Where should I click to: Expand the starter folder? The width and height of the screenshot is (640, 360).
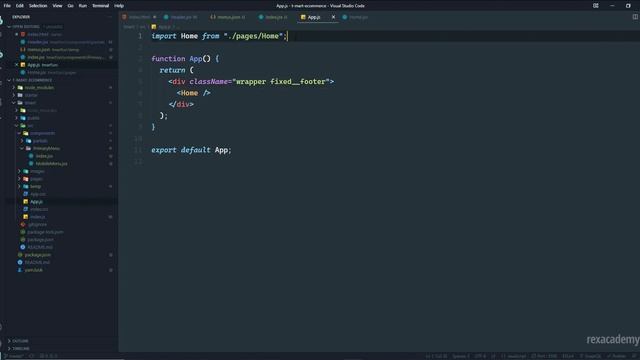click(x=13, y=95)
